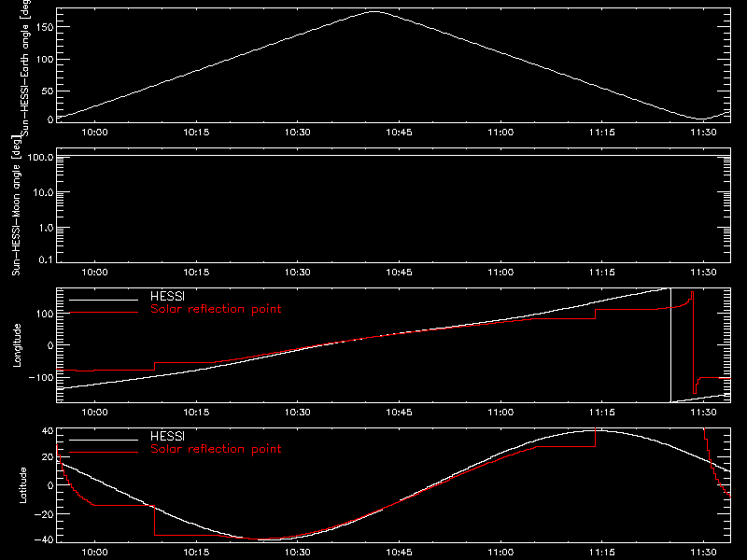747x560 pixels.
Task: Click the 10:45 time label under Earth angle plot
Action: pyautogui.click(x=399, y=133)
